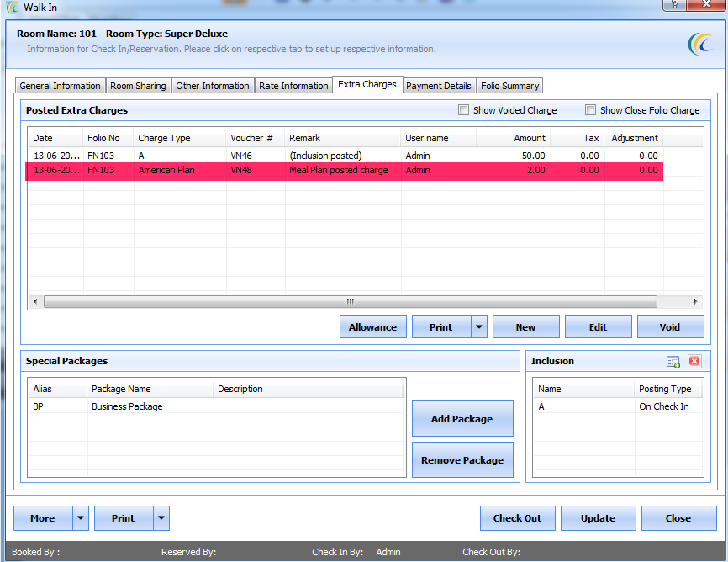Click Posting Type column header
This screenshot has width=728, height=562.
point(668,389)
